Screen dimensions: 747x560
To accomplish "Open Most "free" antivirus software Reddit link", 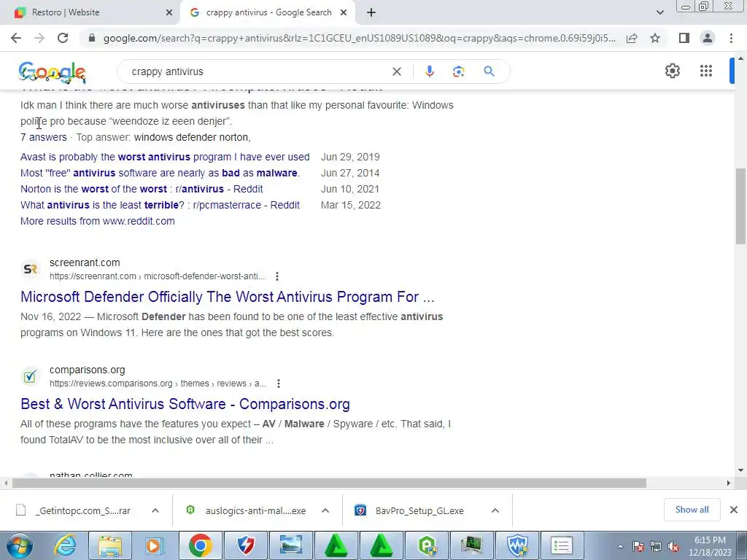I will pyautogui.click(x=160, y=173).
